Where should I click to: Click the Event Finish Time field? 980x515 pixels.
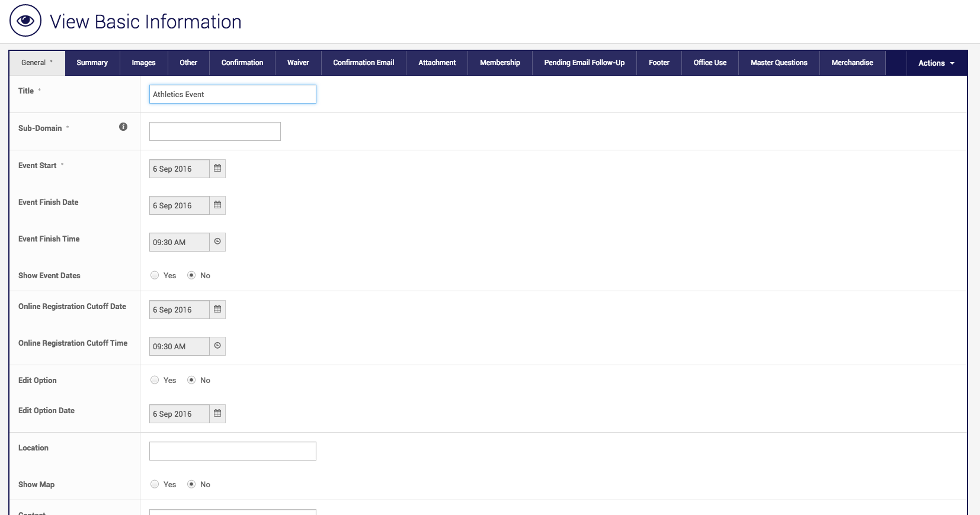[x=180, y=242]
